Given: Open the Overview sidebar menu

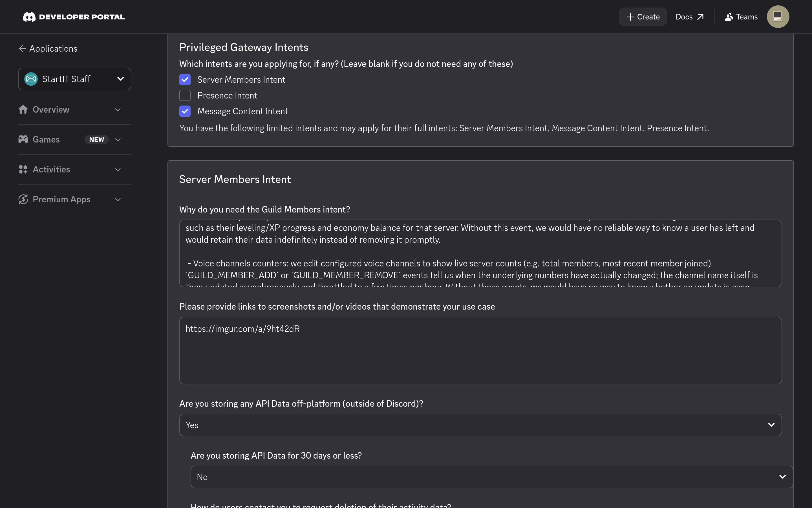Looking at the screenshot, I should (x=74, y=110).
